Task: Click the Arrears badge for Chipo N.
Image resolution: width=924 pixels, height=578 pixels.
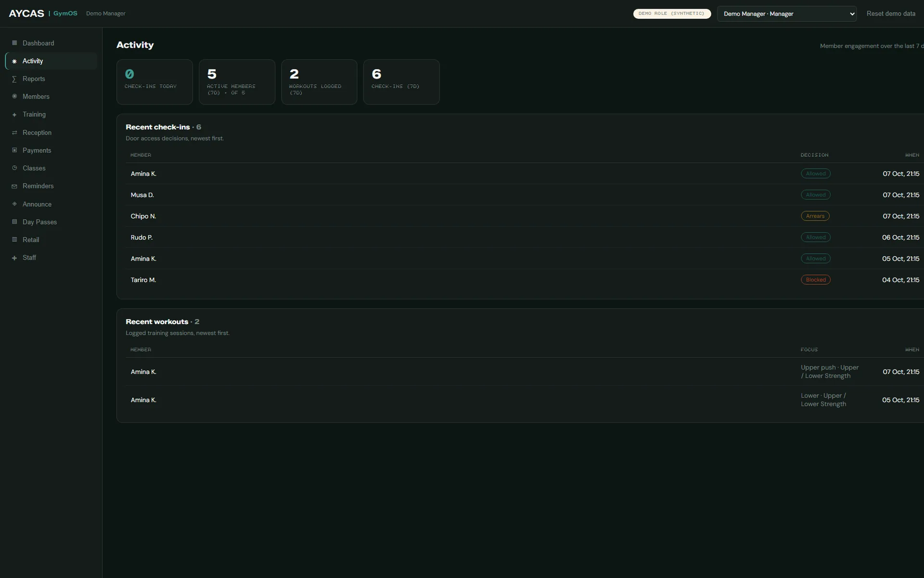Action: point(815,216)
